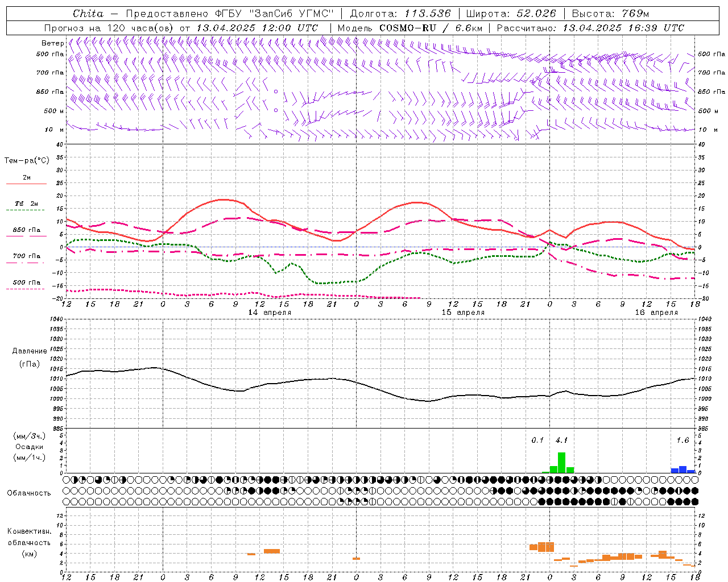Click the "16 апреля" date label
The image size is (728, 582).
[x=656, y=313]
